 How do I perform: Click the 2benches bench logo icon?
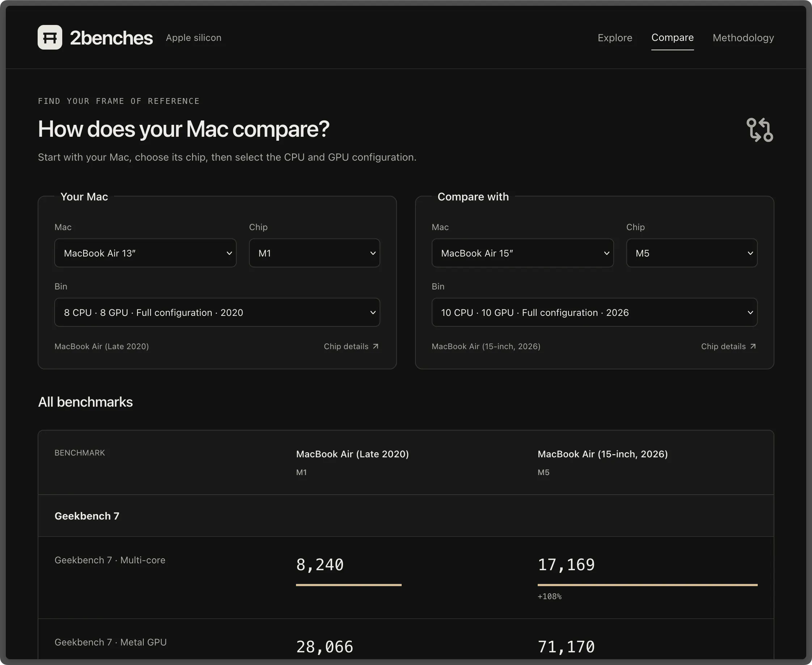click(x=50, y=38)
